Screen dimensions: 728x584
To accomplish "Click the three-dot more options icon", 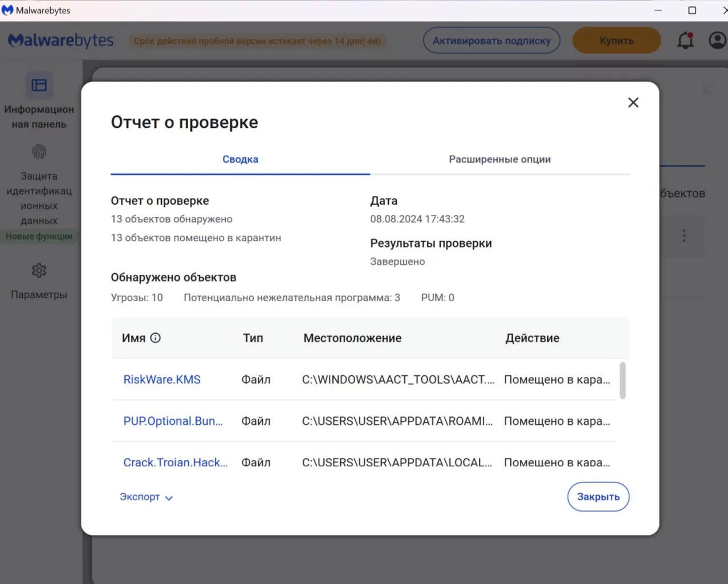I will (x=684, y=236).
